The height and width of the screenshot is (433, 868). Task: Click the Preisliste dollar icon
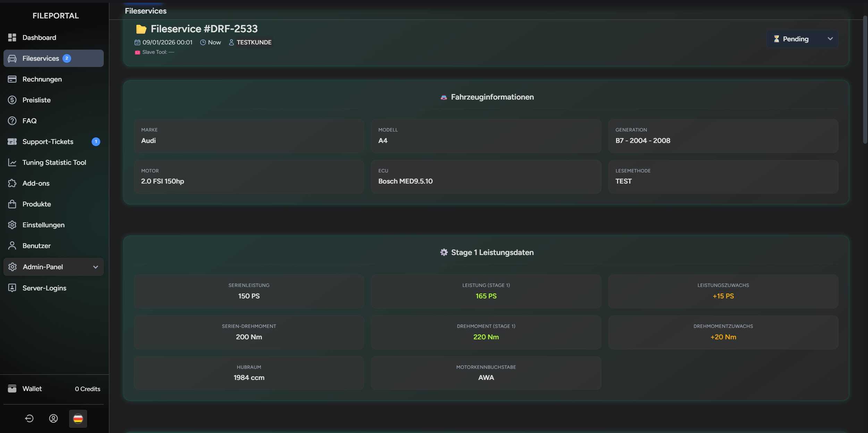point(12,100)
